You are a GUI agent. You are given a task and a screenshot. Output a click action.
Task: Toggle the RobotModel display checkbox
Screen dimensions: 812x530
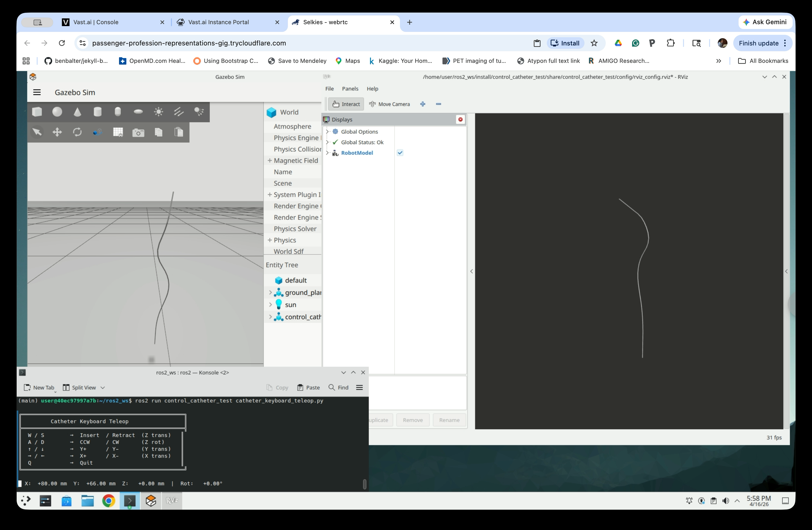pyautogui.click(x=400, y=153)
